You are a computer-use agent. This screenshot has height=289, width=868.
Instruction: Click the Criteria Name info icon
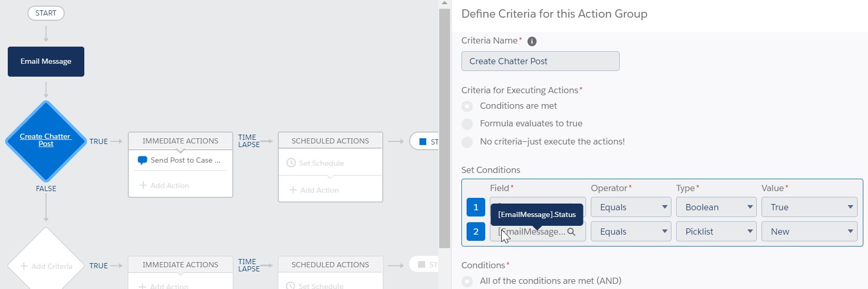point(532,41)
